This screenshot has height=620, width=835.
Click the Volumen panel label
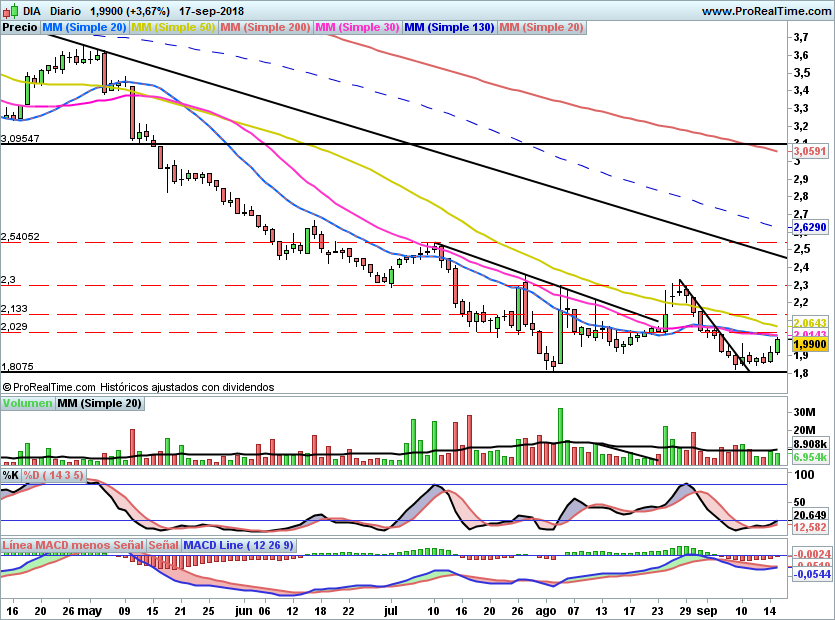[x=27, y=404]
